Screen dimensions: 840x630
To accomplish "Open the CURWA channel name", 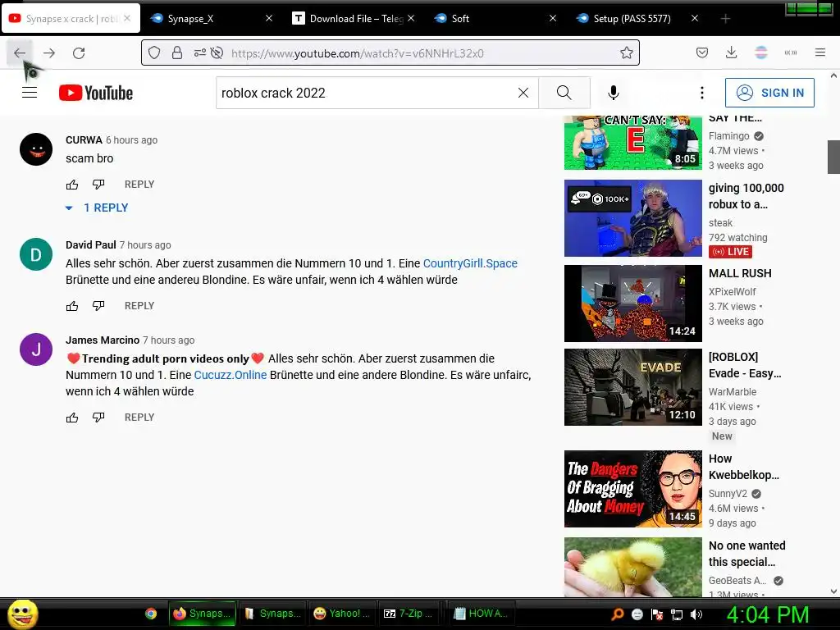I will click(x=84, y=139).
